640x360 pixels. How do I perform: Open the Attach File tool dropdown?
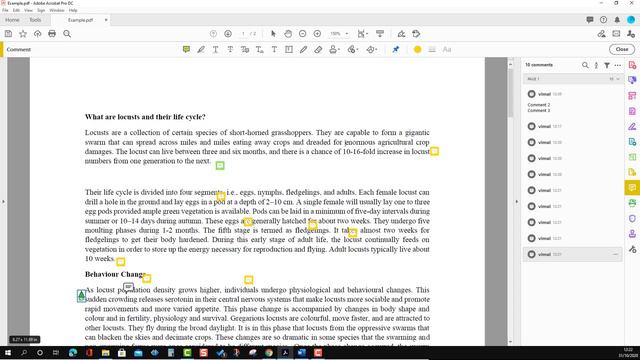pos(353,49)
